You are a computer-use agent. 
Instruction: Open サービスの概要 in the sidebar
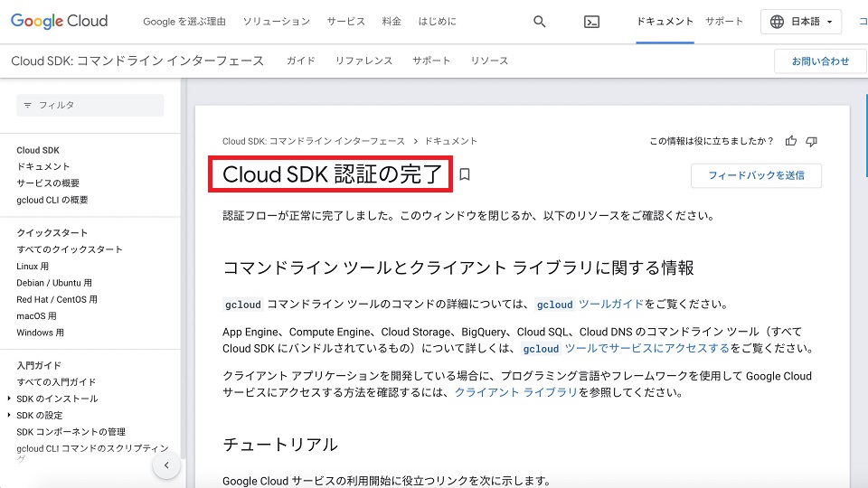pos(48,183)
